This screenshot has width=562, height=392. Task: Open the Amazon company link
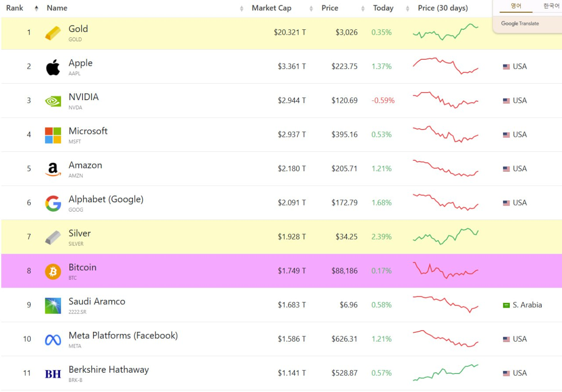tap(85, 165)
